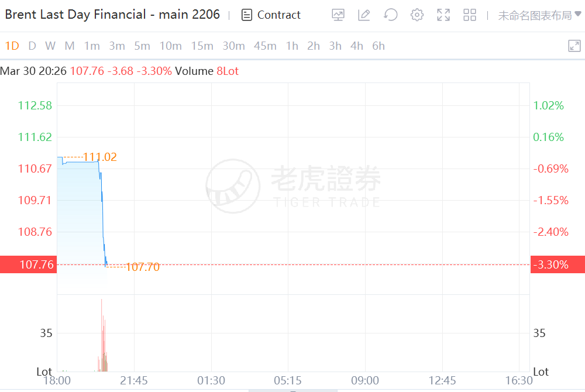The height and width of the screenshot is (392, 585).
Task: Select the 5m interval
Action: click(142, 46)
